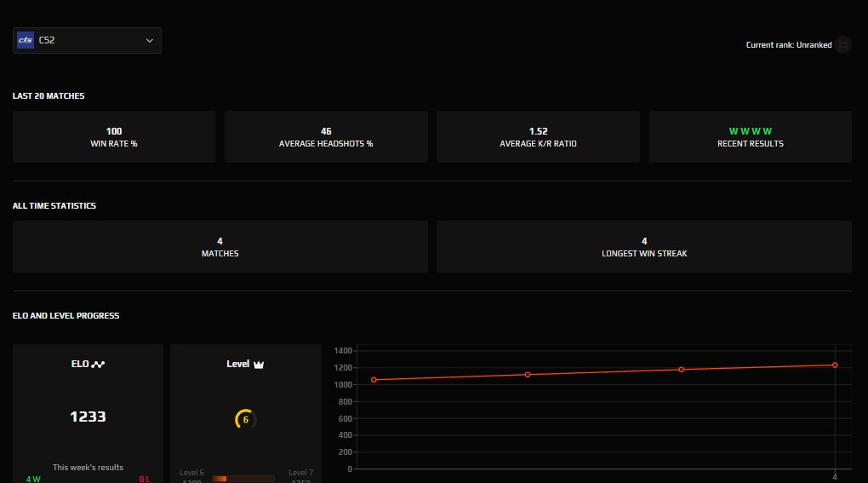Click the red '0 L' weekly losses text

click(x=145, y=479)
